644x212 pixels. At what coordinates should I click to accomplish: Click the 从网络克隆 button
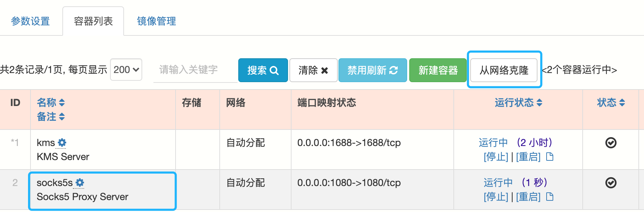pos(504,70)
